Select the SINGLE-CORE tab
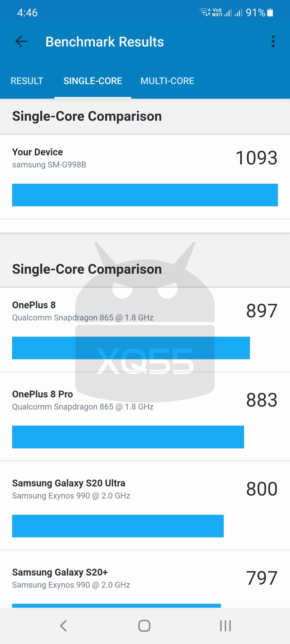Viewport: 290px width, 644px height. [93, 81]
